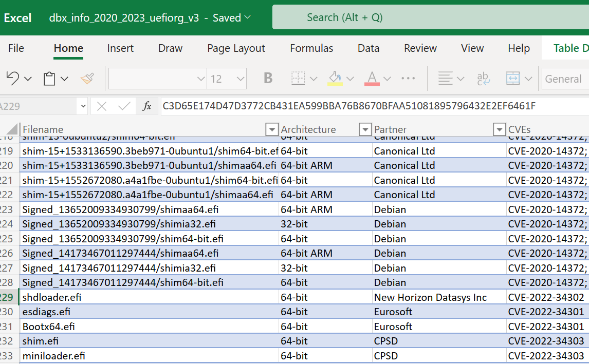589x364 pixels.
Task: Switch to the Home tab
Action: click(68, 48)
